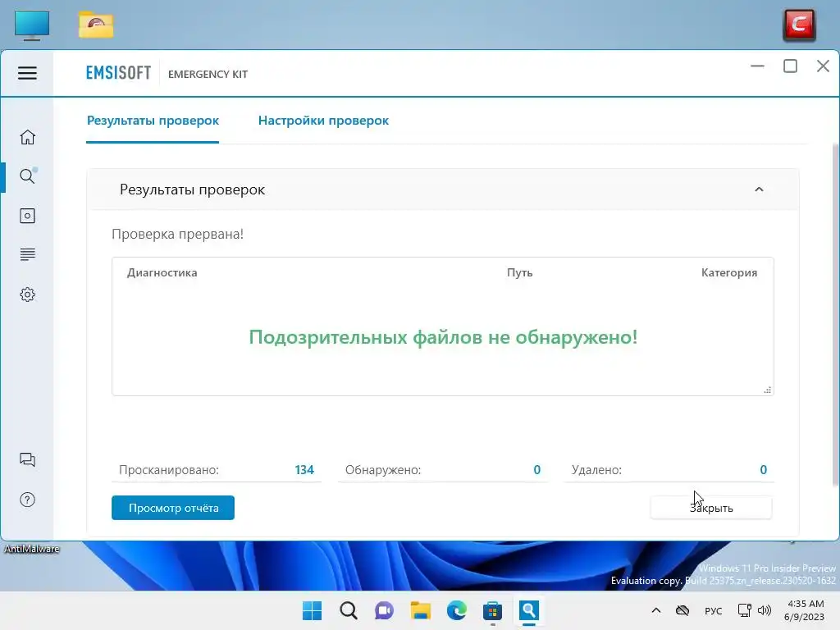Screen dimensions: 840x630
Task: Click the window vertical scrollbar
Action: coord(836,316)
